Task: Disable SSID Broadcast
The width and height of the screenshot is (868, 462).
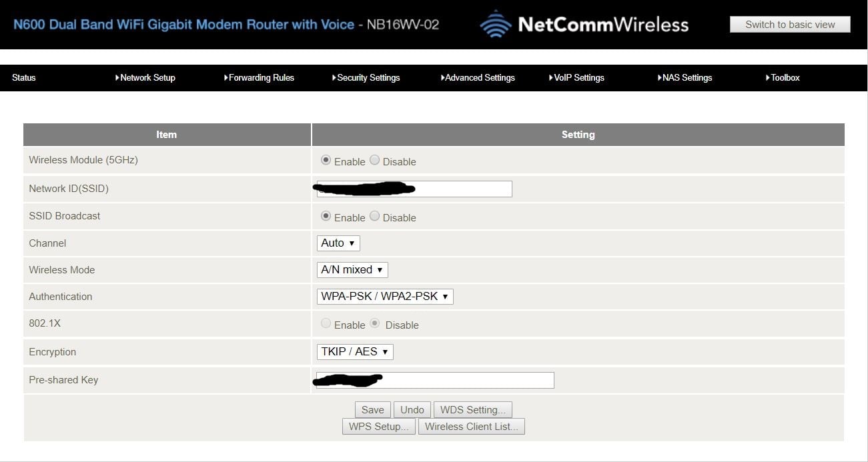Action: [374, 217]
